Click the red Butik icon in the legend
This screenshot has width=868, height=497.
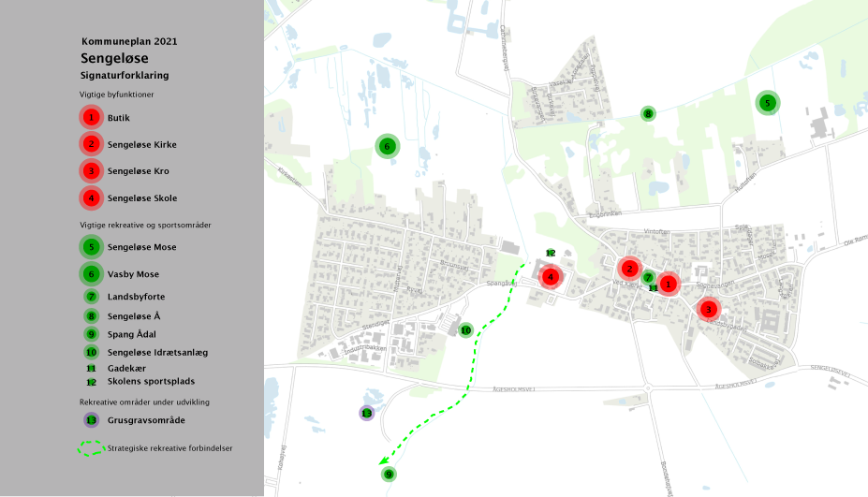(91, 118)
